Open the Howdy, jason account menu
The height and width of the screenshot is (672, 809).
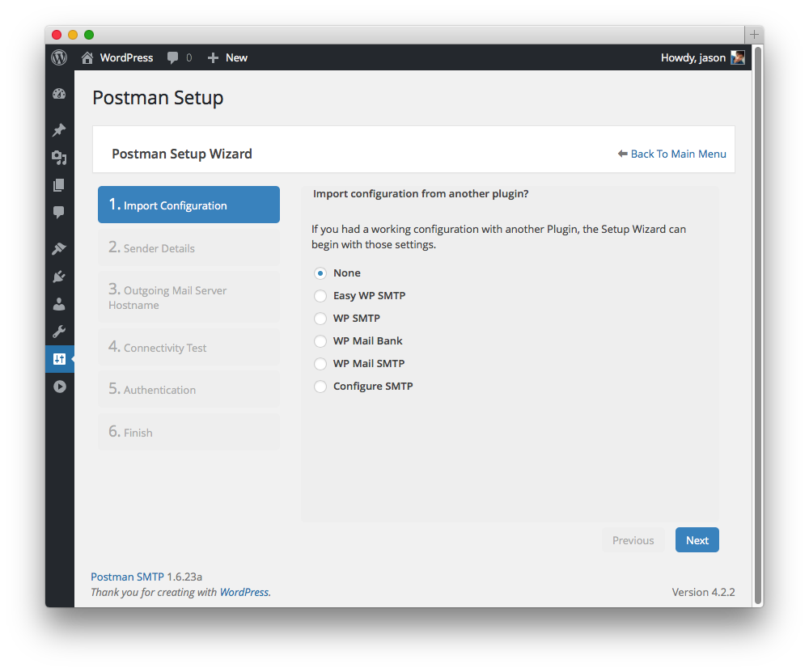701,57
